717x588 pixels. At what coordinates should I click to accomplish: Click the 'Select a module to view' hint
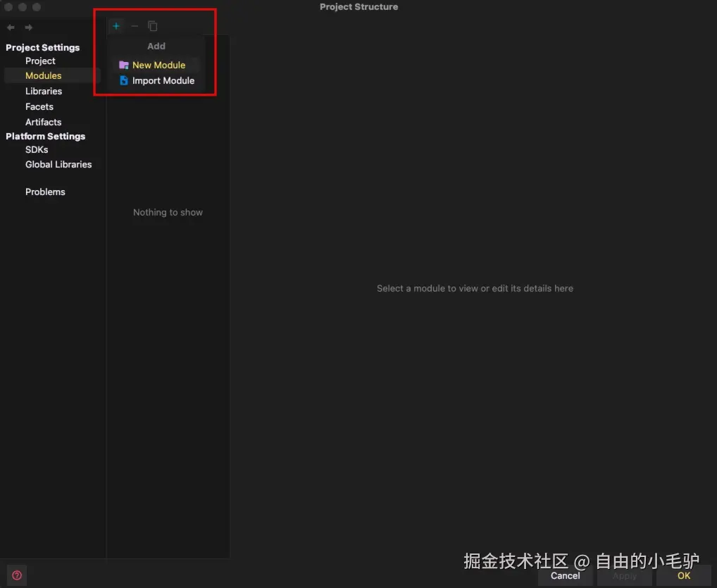[475, 289]
